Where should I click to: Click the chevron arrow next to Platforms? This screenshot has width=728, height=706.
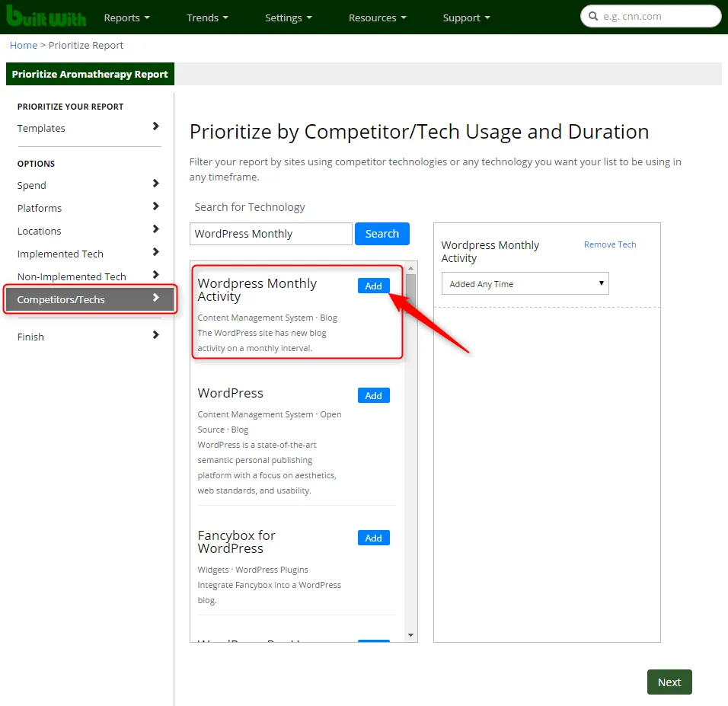(155, 206)
